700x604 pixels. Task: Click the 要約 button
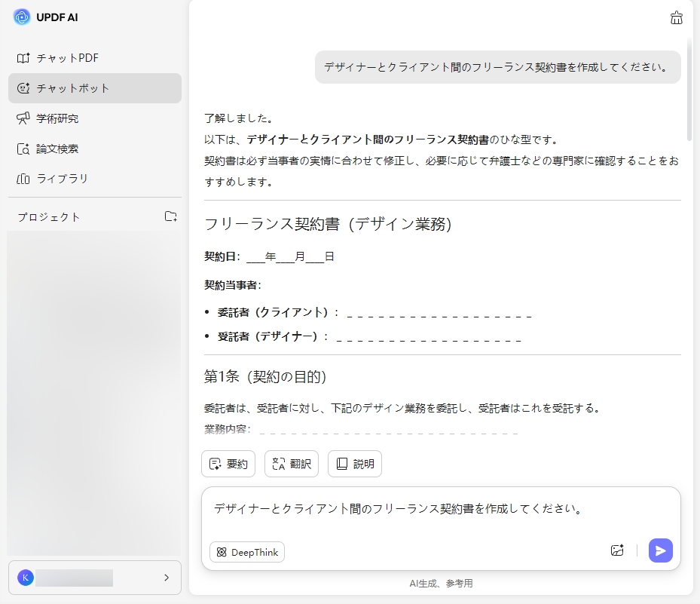click(x=228, y=464)
